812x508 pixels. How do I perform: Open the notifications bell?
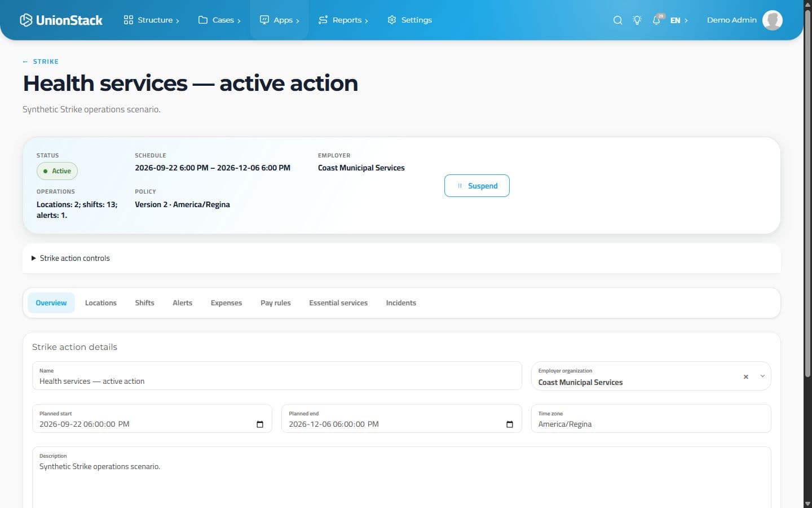coord(657,20)
